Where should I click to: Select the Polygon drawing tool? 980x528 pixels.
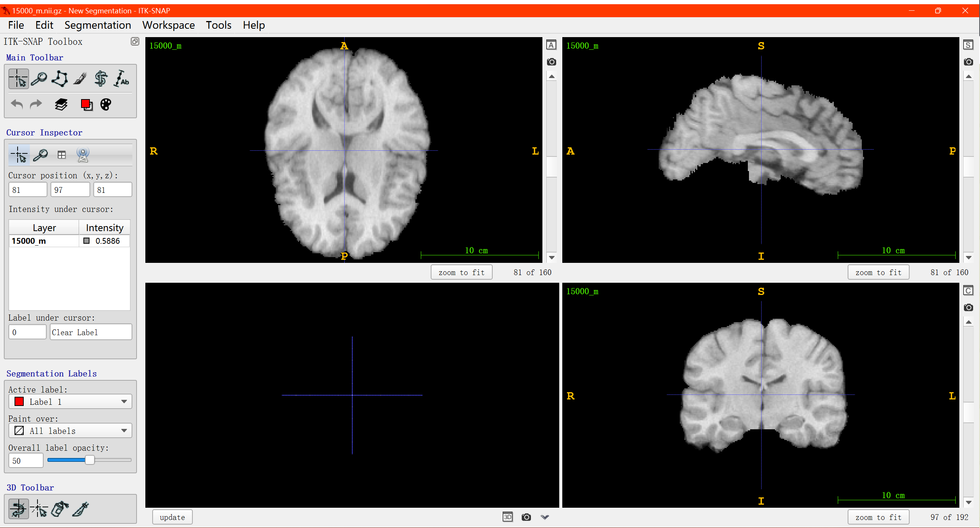(x=60, y=79)
